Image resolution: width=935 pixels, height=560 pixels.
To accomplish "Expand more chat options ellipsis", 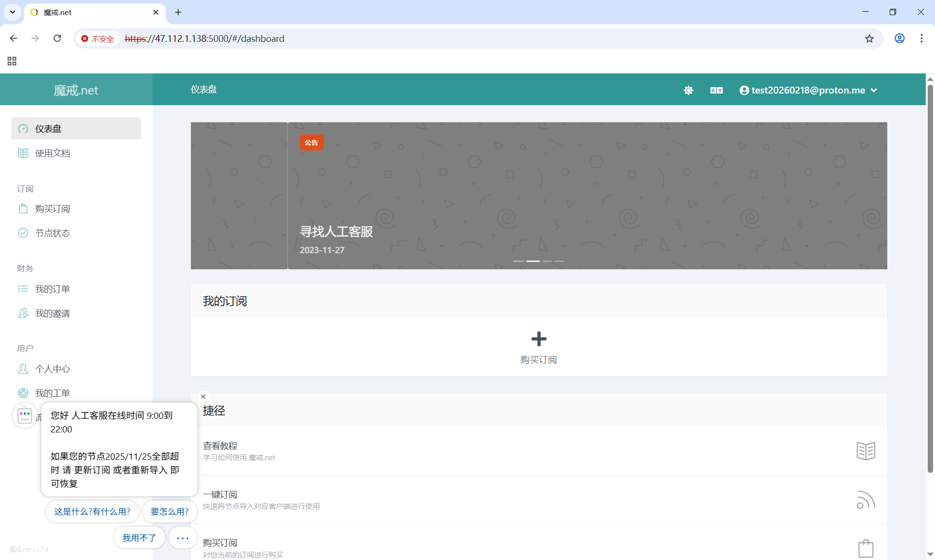I will pyautogui.click(x=183, y=538).
